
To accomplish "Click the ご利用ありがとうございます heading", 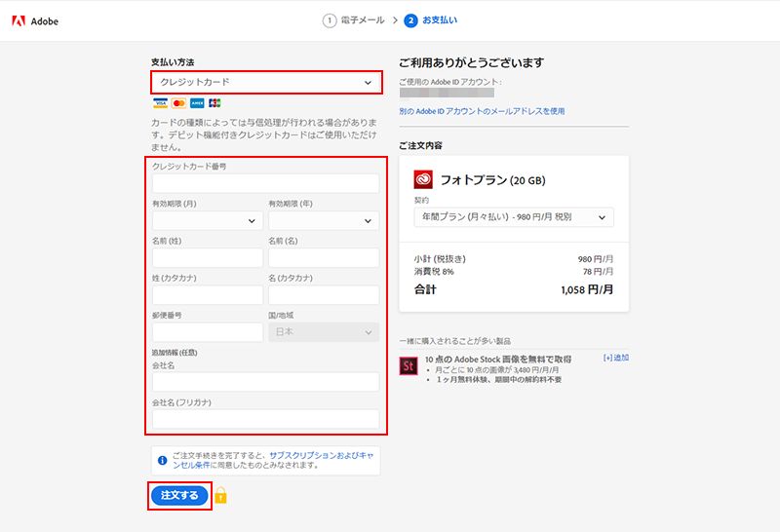I will tap(472, 62).
